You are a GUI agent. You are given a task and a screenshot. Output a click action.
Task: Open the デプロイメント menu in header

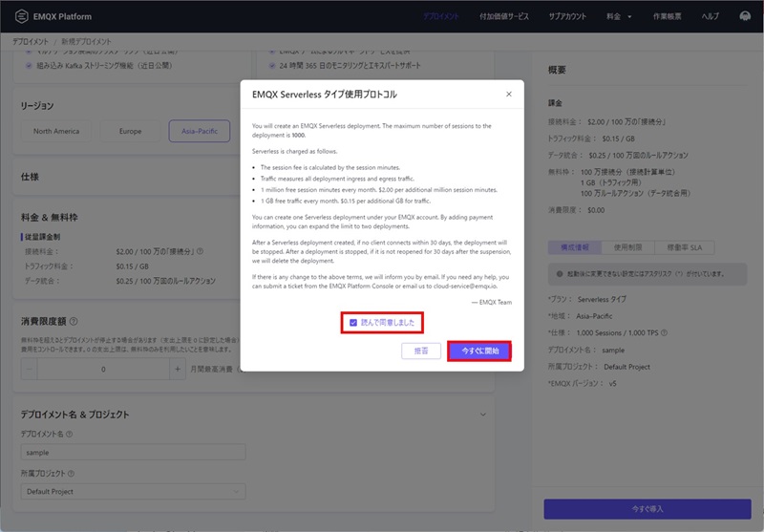(x=440, y=16)
